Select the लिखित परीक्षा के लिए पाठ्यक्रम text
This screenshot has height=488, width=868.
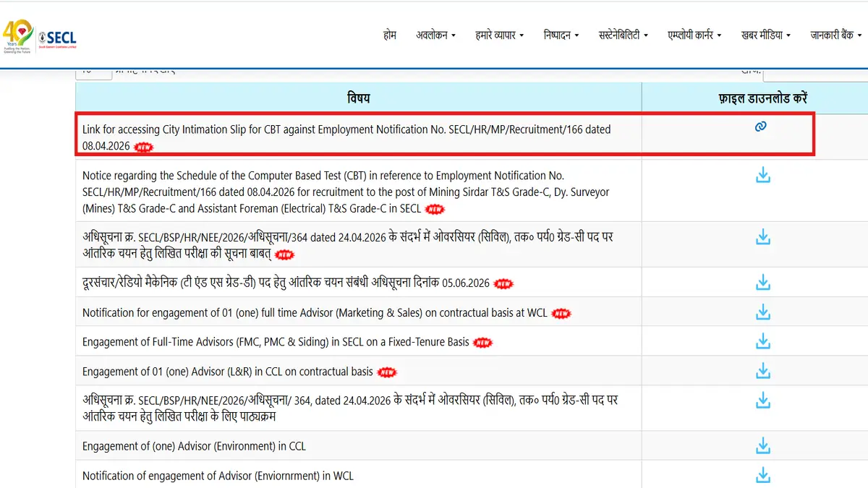(x=350, y=408)
